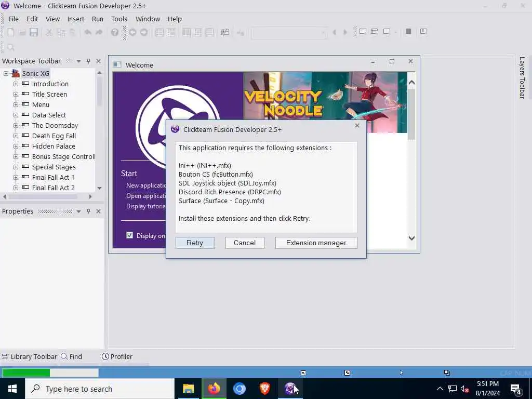Switch to the Library Toolbar tab
Image resolution: width=532 pixels, height=399 pixels.
(30, 356)
